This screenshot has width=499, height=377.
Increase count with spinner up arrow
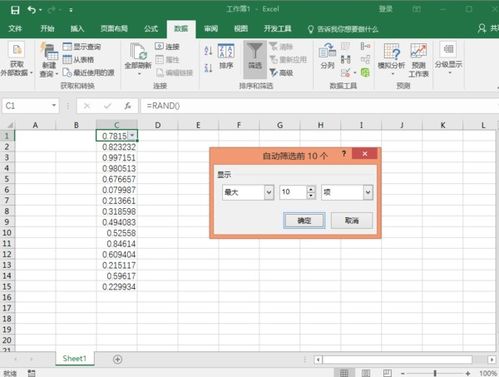pos(311,189)
